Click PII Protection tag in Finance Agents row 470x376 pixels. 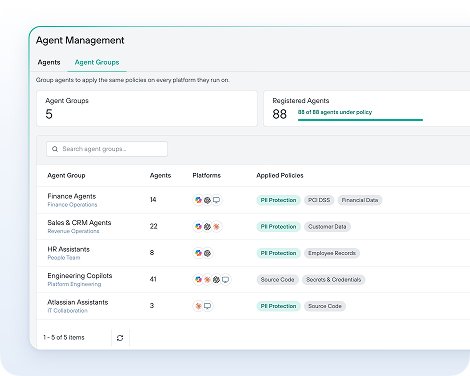[278, 200]
